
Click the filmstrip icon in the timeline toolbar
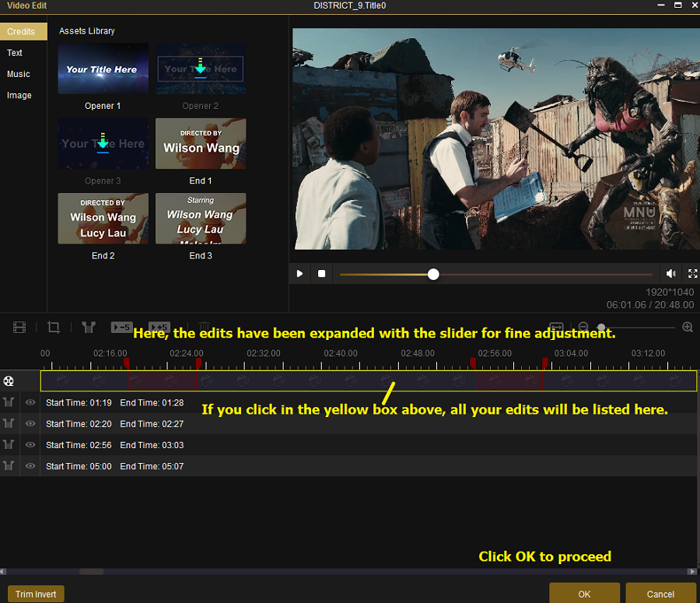click(19, 328)
